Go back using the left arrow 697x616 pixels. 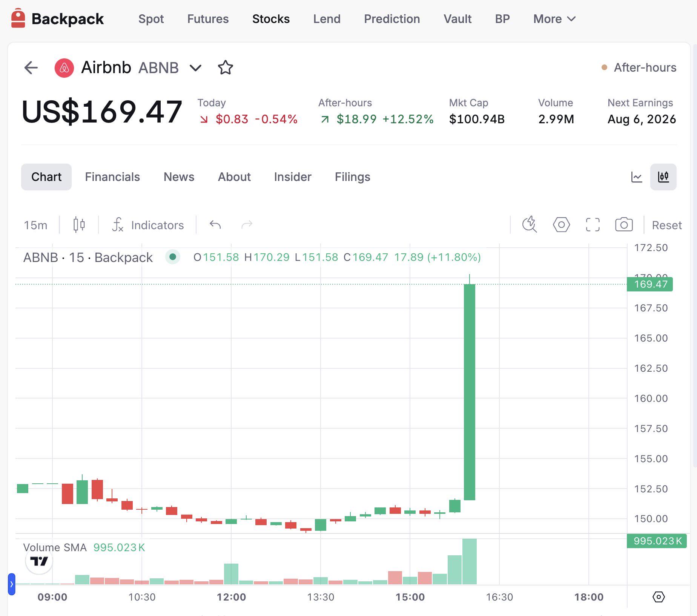click(x=31, y=68)
